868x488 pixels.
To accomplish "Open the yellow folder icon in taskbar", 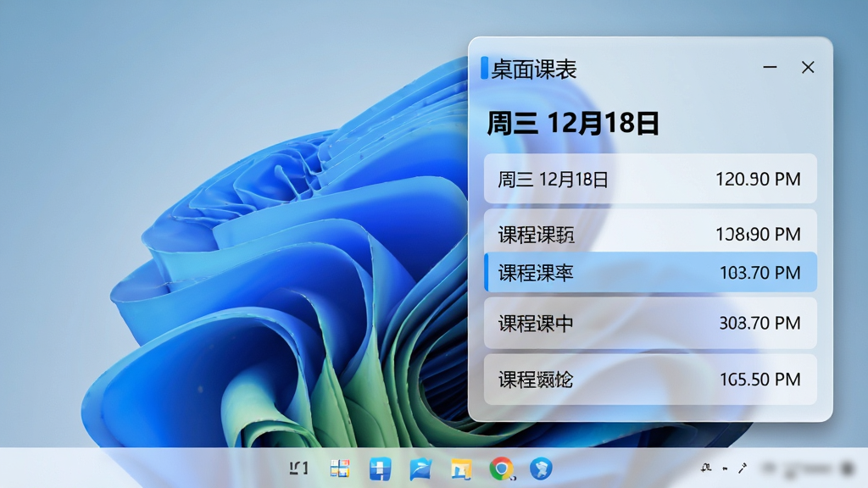I will pos(461,469).
